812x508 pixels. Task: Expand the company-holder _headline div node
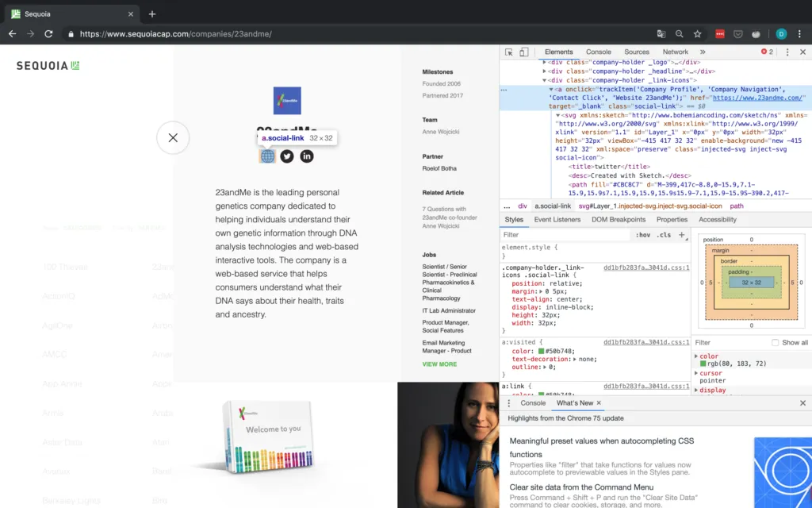pyautogui.click(x=544, y=71)
